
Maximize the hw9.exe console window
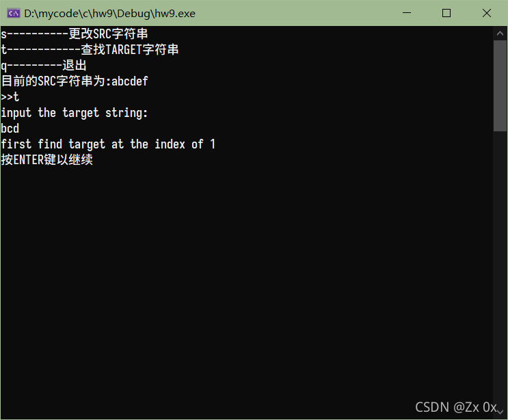(446, 13)
